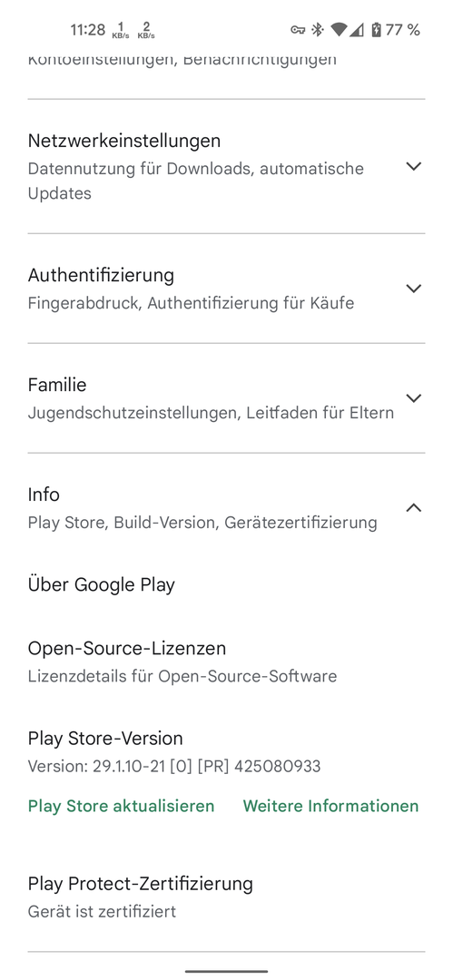Expand the Netzwerkeinstellungen chevron

(414, 166)
